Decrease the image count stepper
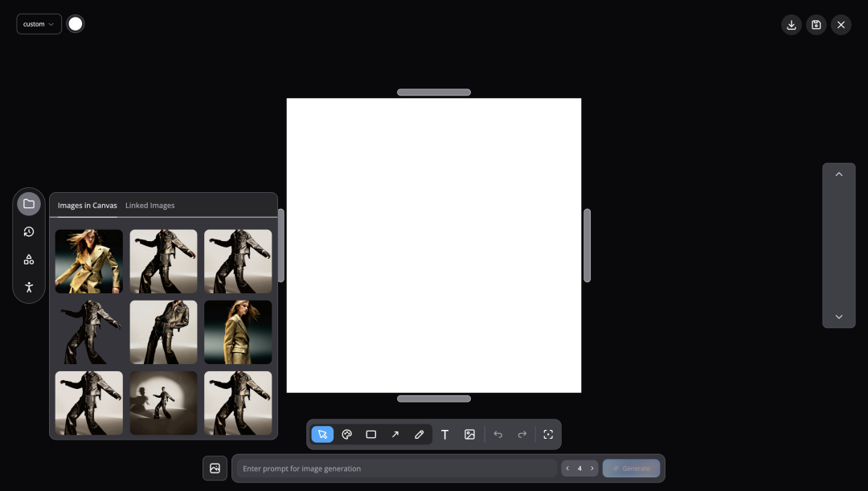The image size is (868, 491). (567, 468)
